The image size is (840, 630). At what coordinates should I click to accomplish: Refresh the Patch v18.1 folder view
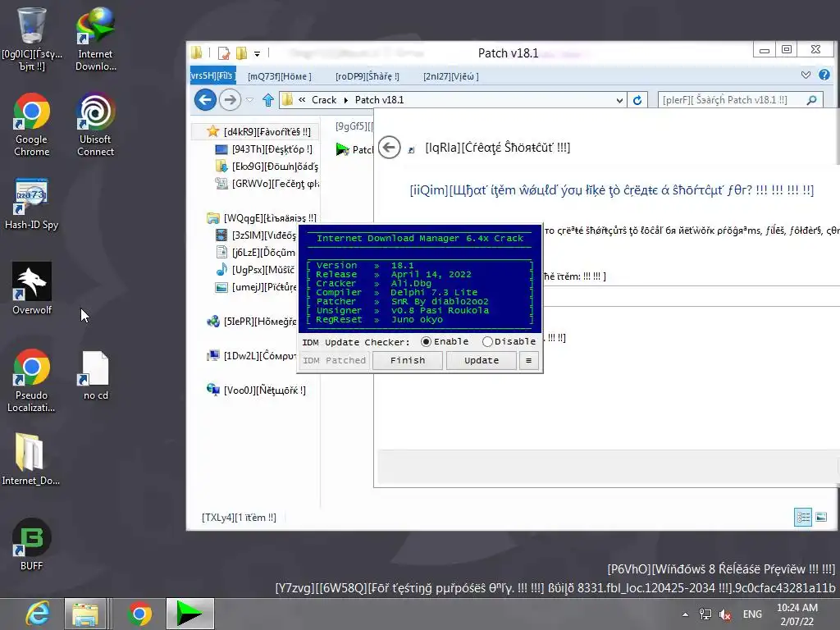click(x=637, y=100)
